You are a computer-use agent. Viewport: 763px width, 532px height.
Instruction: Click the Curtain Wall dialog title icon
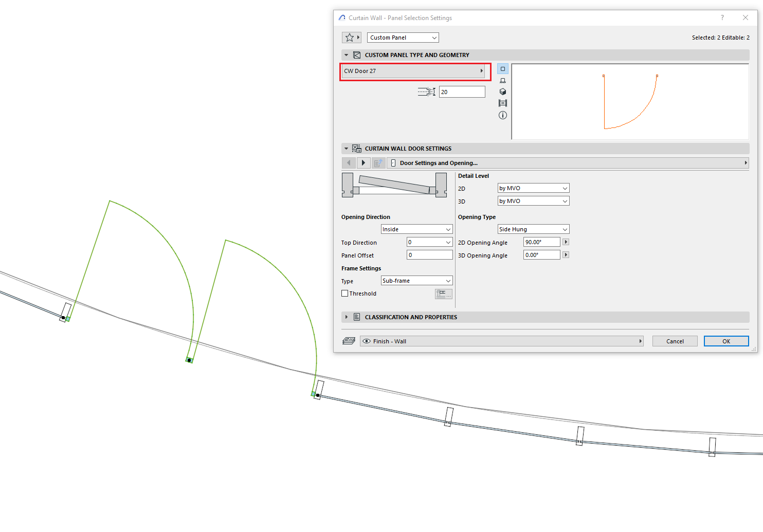342,17
